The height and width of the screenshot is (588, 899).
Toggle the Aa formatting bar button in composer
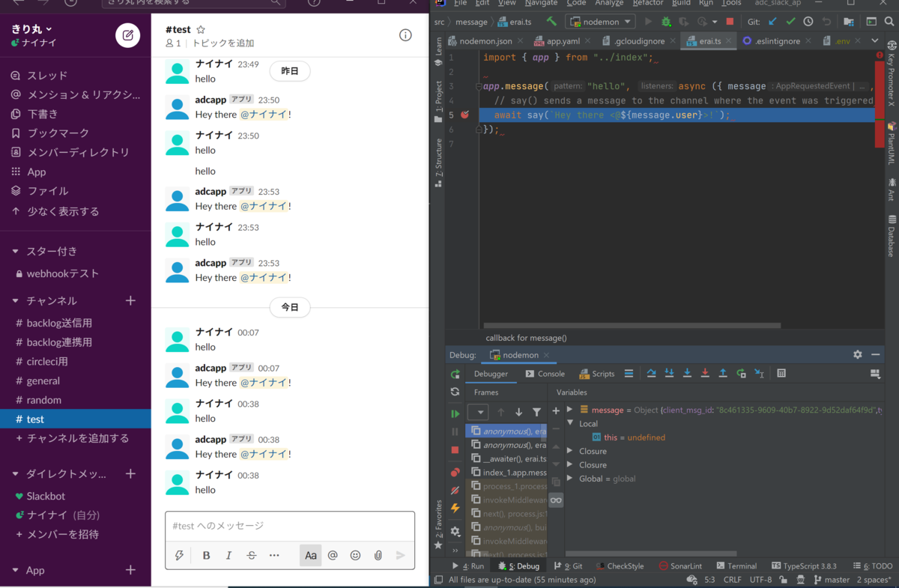click(x=310, y=555)
